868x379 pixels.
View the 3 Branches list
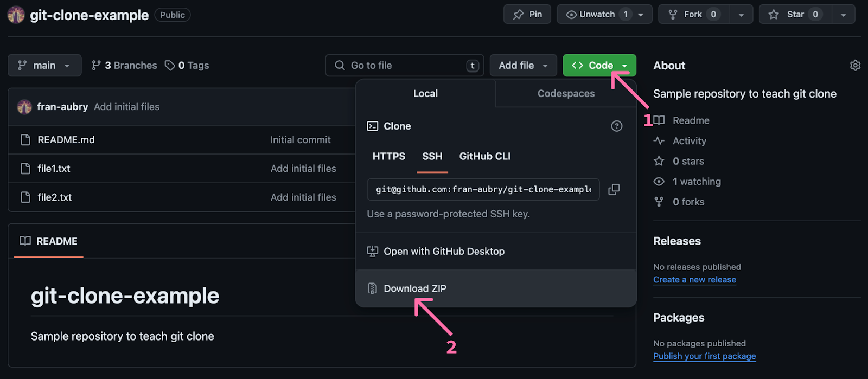click(x=124, y=66)
